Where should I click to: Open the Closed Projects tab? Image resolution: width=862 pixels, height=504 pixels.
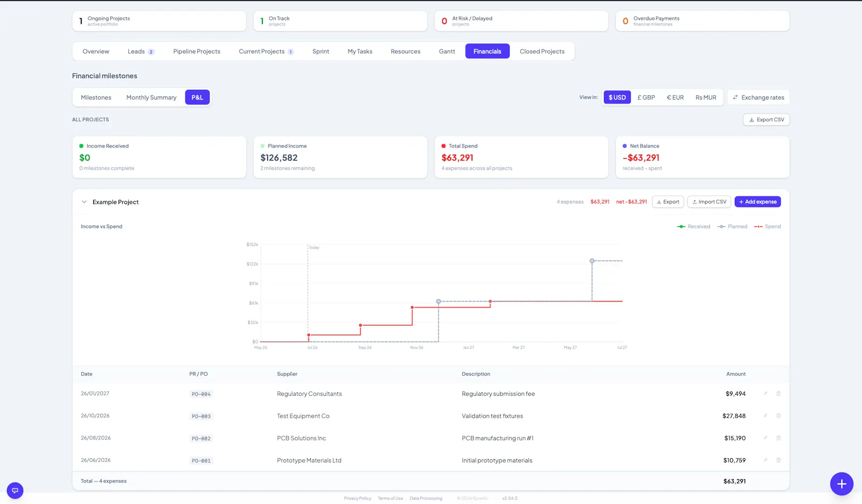[542, 52]
